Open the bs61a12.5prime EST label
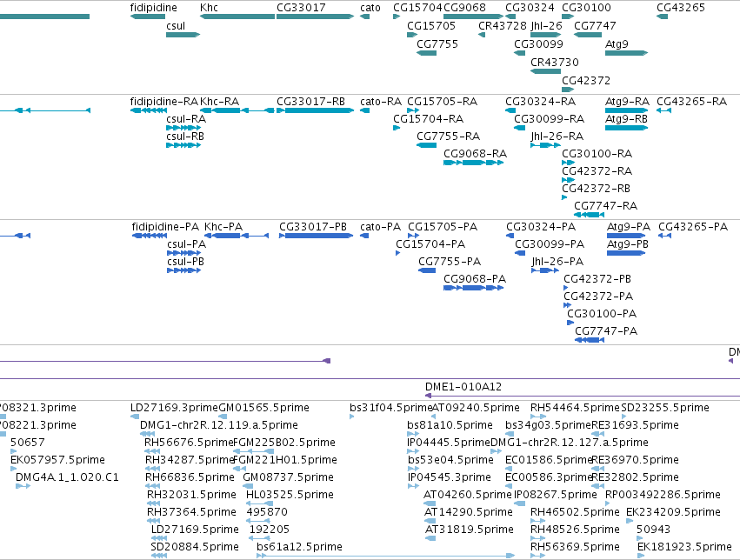Viewport: 740px width, 560px height. [x=299, y=547]
